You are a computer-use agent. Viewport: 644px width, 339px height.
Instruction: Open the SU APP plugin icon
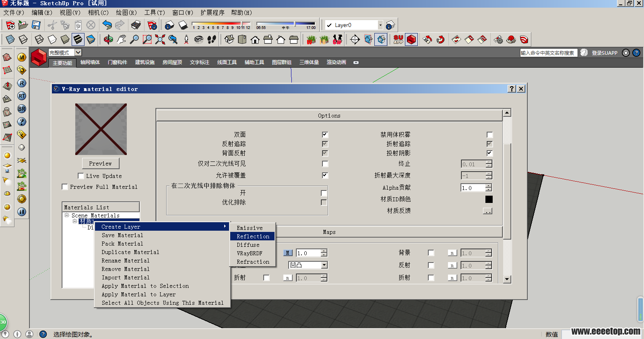[398, 39]
